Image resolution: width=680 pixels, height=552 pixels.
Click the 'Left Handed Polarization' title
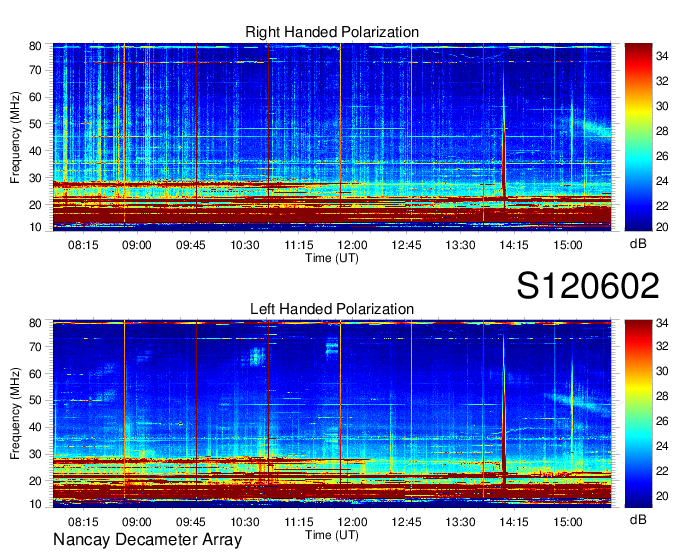tap(332, 309)
